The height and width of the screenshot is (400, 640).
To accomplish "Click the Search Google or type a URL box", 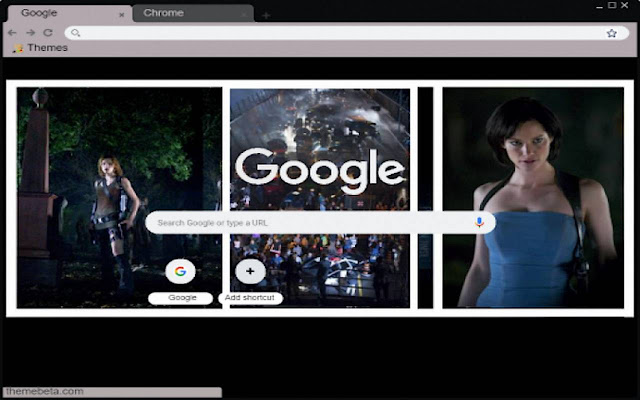I will pyautogui.click(x=320, y=222).
